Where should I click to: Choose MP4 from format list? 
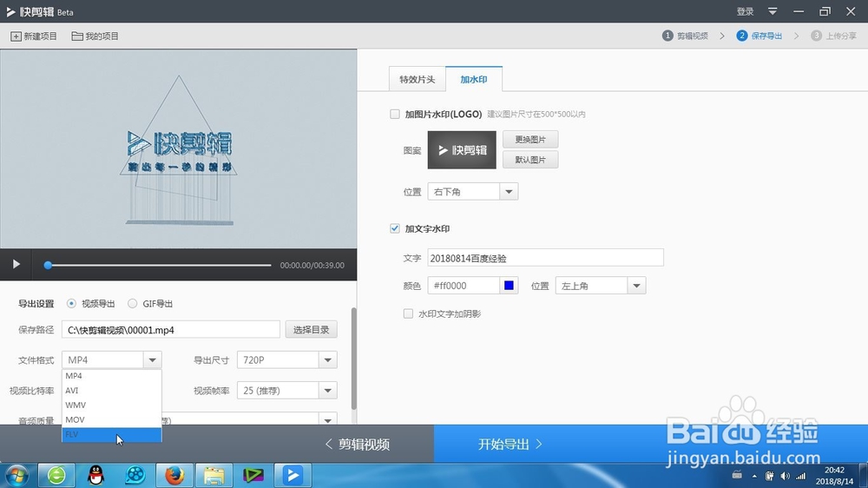click(111, 376)
